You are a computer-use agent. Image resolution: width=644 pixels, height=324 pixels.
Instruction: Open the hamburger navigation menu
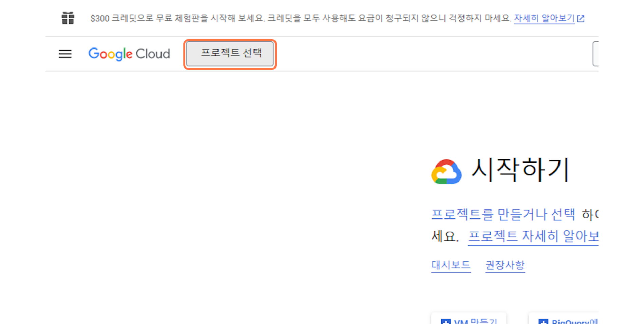65,54
